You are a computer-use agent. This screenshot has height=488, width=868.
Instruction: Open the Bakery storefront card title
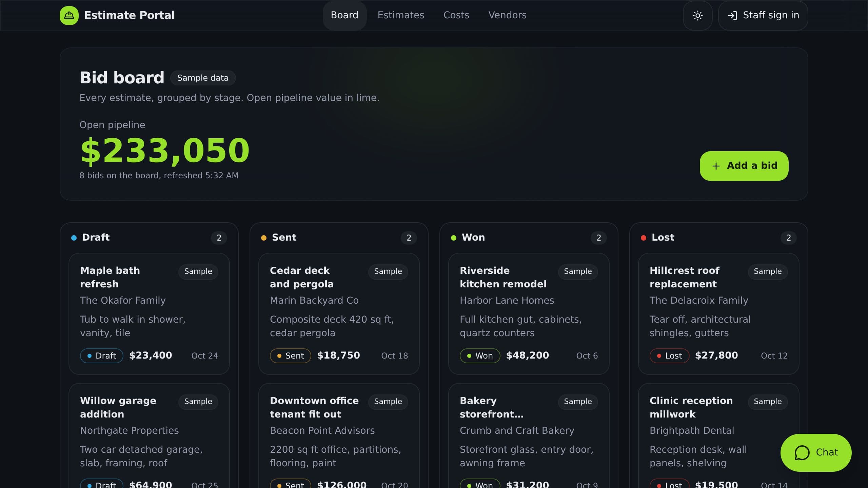pyautogui.click(x=492, y=407)
